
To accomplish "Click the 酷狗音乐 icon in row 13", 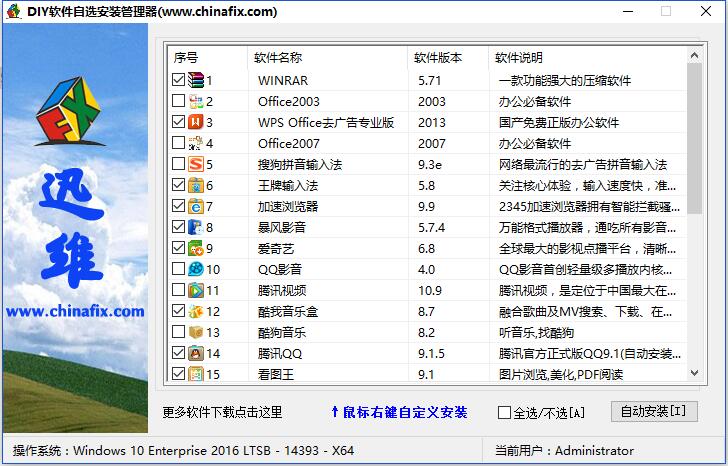I will [196, 332].
